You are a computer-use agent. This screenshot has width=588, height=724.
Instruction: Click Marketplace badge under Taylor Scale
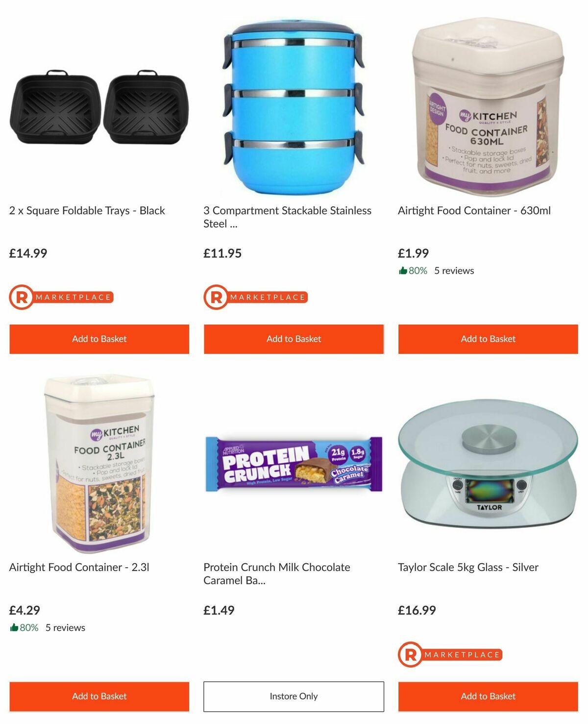[x=450, y=654]
